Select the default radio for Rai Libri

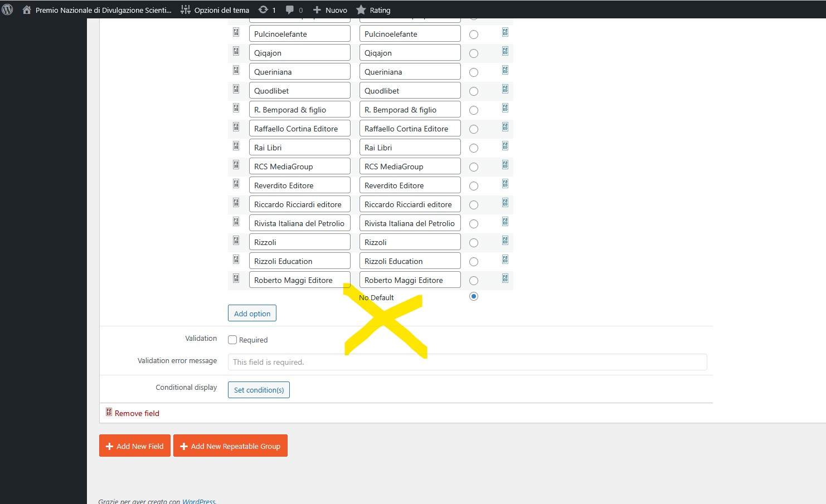[x=474, y=148]
